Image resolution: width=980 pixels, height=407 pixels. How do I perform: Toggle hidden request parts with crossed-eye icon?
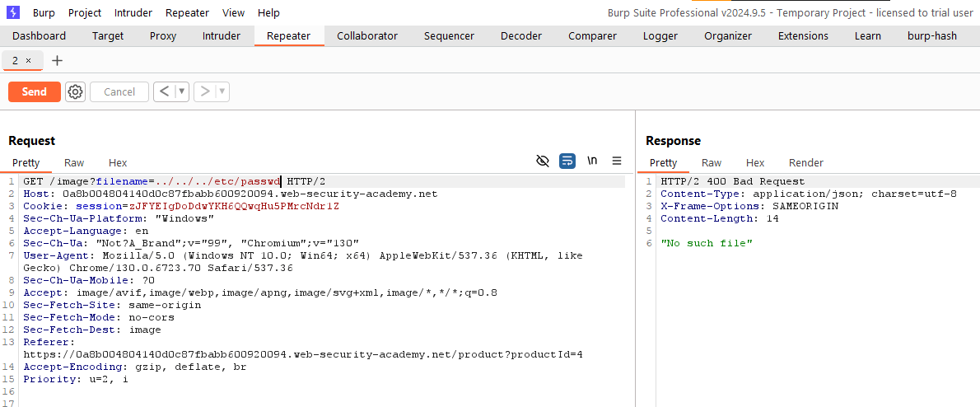(542, 161)
